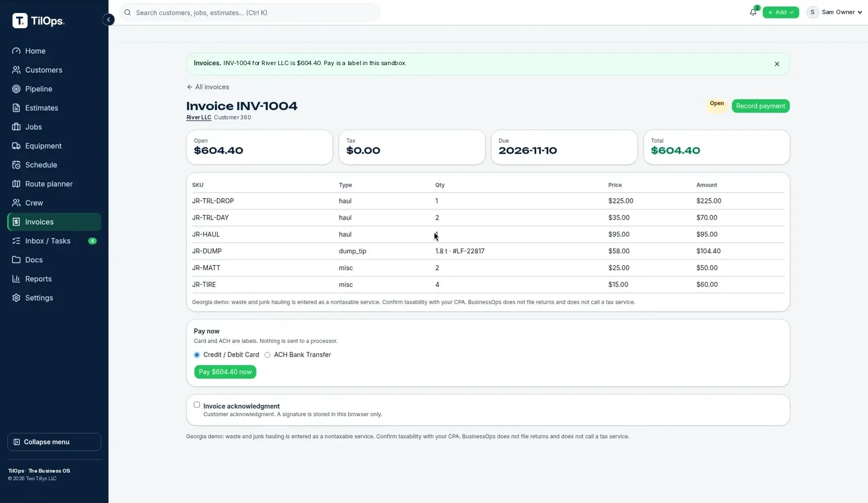This screenshot has height=503, width=868.
Task: Open Home in the sidebar
Action: tap(54, 51)
